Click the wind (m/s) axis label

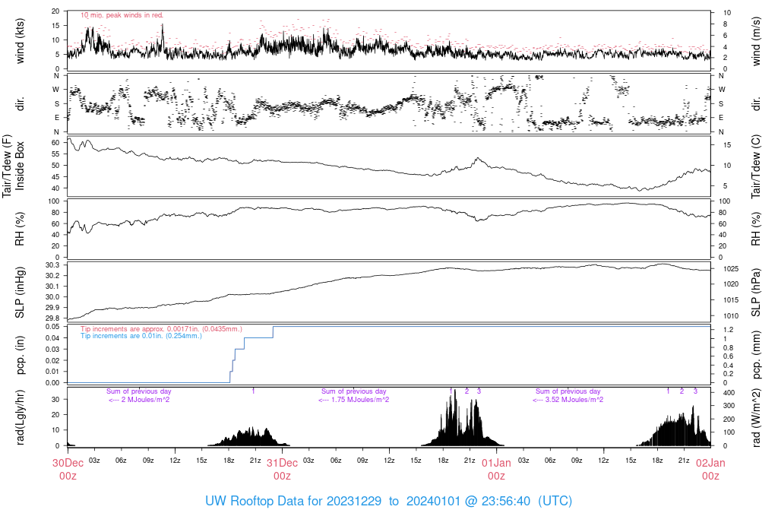756,40
